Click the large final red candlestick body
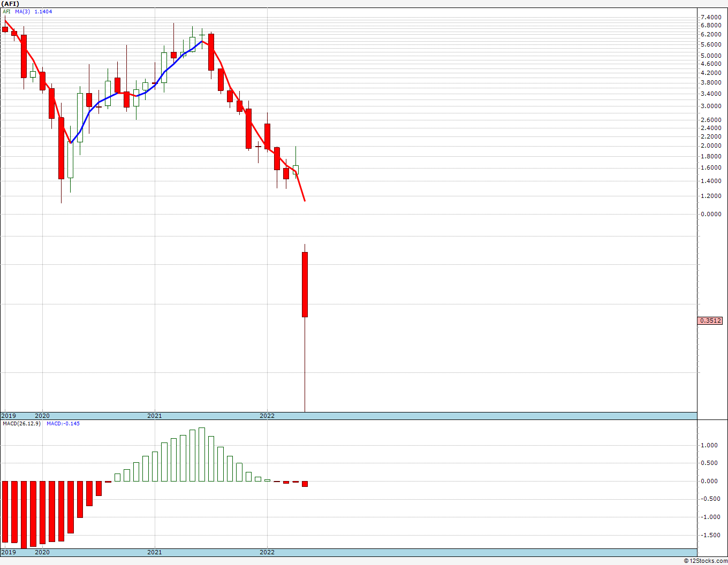The width and height of the screenshot is (728, 565). click(305, 285)
